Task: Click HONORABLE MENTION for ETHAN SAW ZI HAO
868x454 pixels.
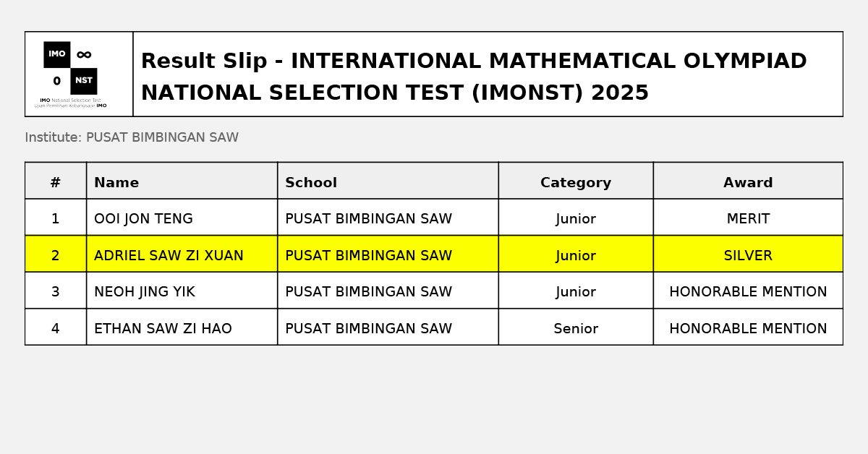Action: (x=748, y=329)
